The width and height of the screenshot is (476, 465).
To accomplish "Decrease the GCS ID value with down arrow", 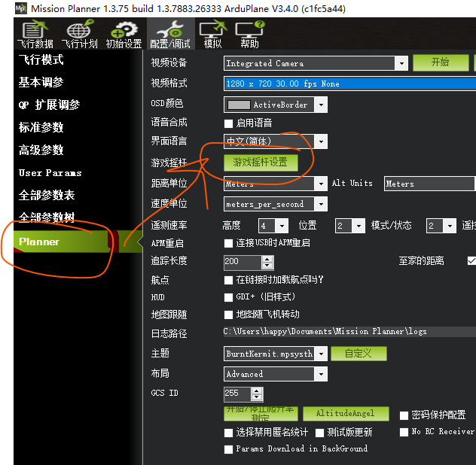I will [x=257, y=397].
